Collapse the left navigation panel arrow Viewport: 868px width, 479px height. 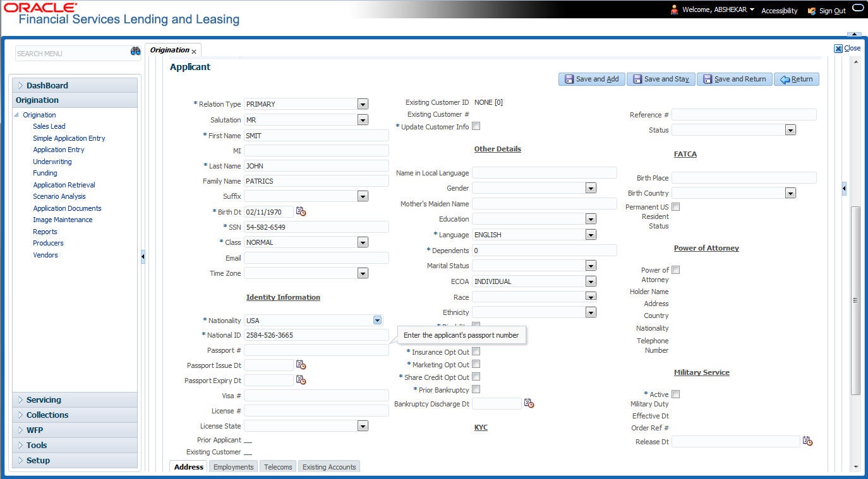coord(143,256)
